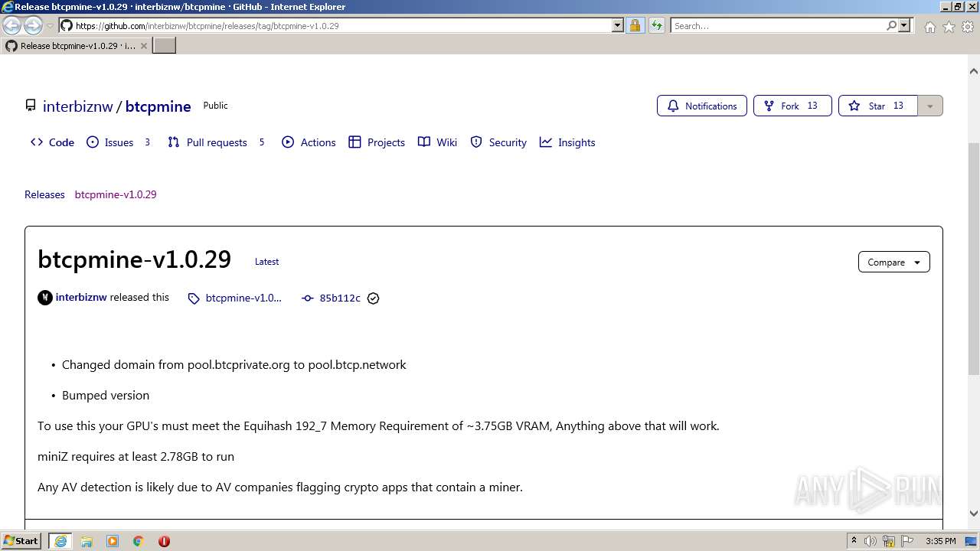The image size is (980, 551).
Task: Close the Release btcpmine-v1.0.29 tab
Action: coord(143,46)
